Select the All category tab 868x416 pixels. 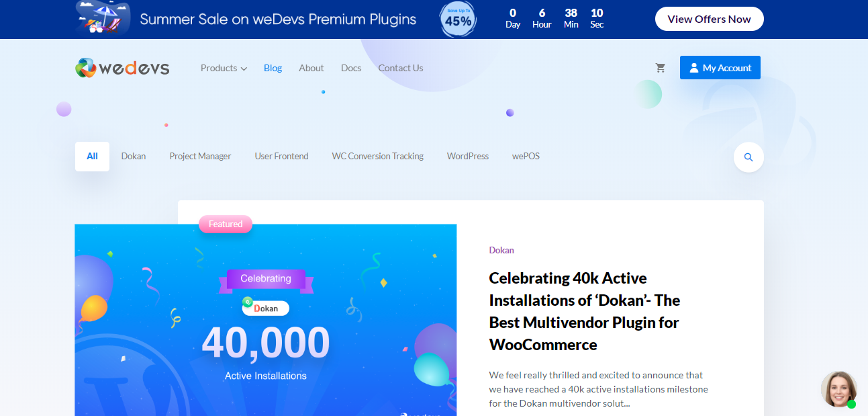coord(92,157)
